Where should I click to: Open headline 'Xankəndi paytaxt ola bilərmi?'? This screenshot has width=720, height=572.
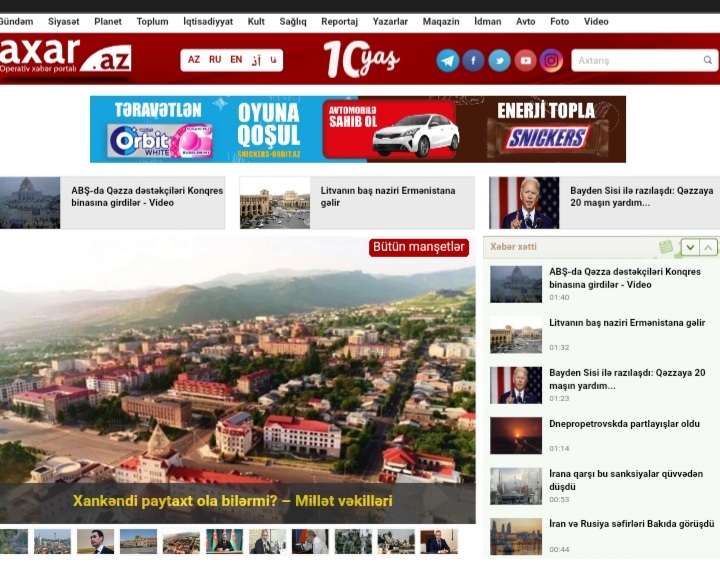point(232,501)
